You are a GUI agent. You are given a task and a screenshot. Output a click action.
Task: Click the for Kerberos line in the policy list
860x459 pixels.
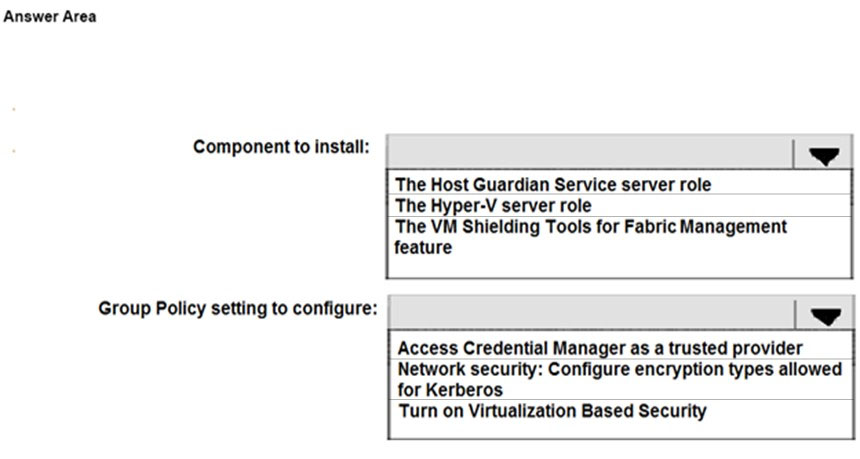(450, 390)
